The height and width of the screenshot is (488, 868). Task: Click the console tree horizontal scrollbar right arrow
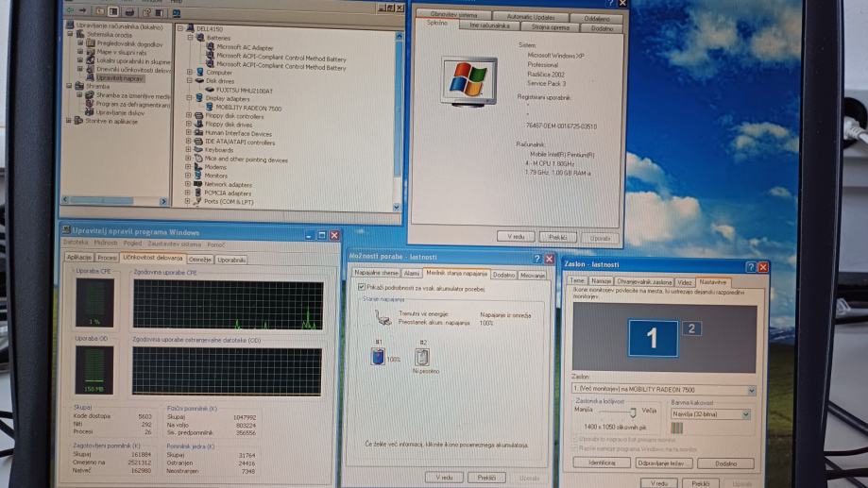coord(163,201)
